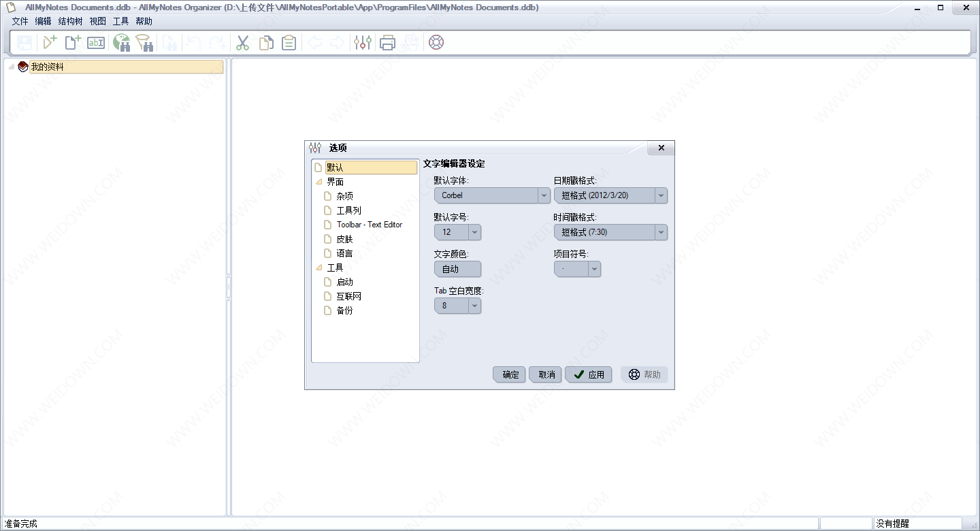The width and height of the screenshot is (980, 531).
Task: Collapse the 界面 tree group
Action: pos(318,182)
